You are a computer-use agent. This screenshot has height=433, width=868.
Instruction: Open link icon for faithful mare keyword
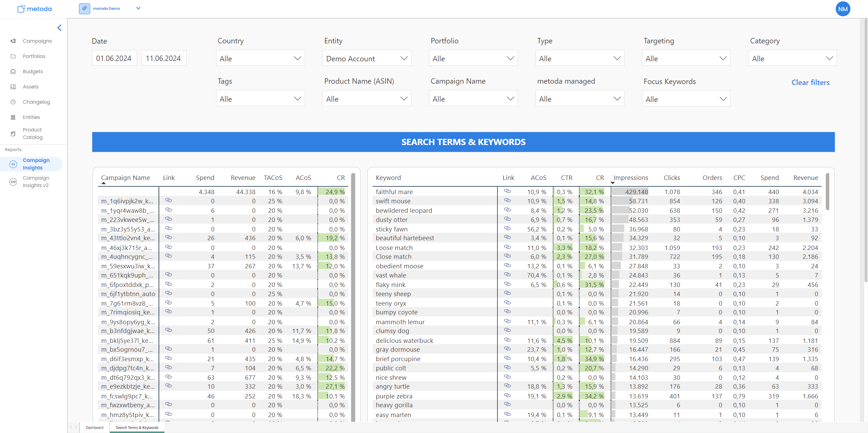pyautogui.click(x=507, y=191)
